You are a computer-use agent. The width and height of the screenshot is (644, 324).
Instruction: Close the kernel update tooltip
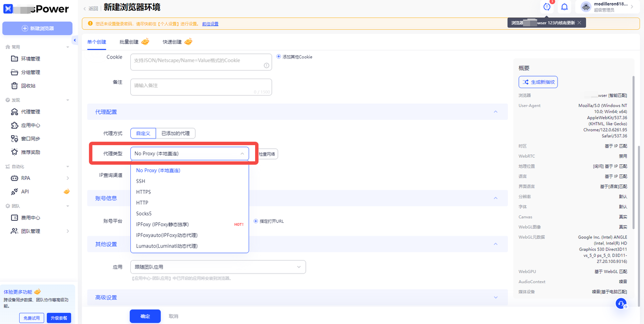tap(579, 23)
